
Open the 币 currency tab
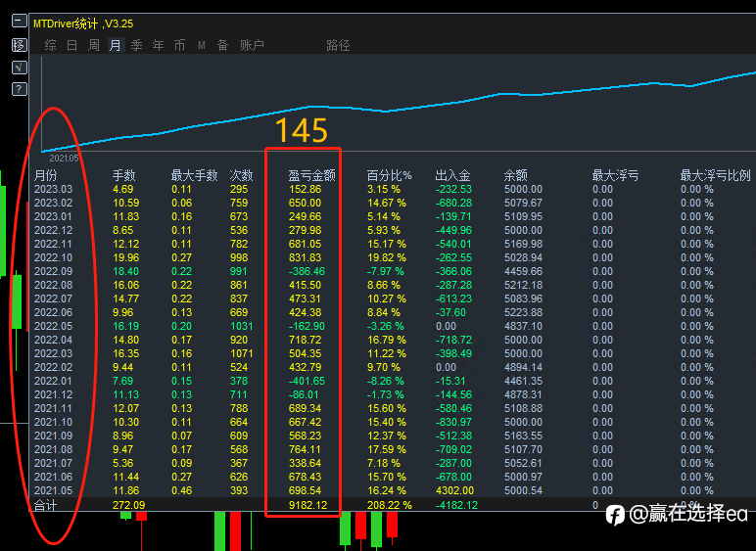pos(180,45)
